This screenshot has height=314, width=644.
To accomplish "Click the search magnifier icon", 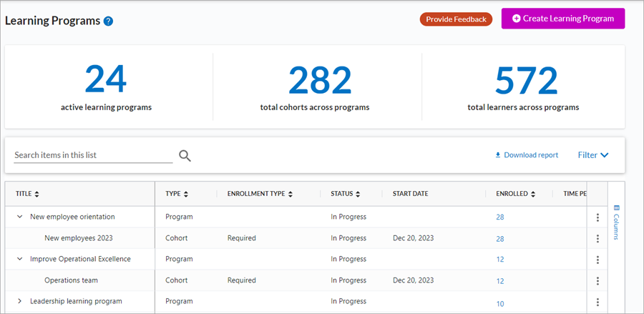I will pyautogui.click(x=185, y=155).
